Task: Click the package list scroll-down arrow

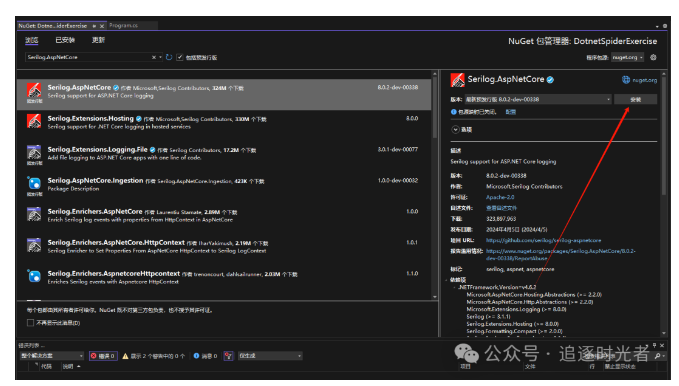Action: coord(435,297)
